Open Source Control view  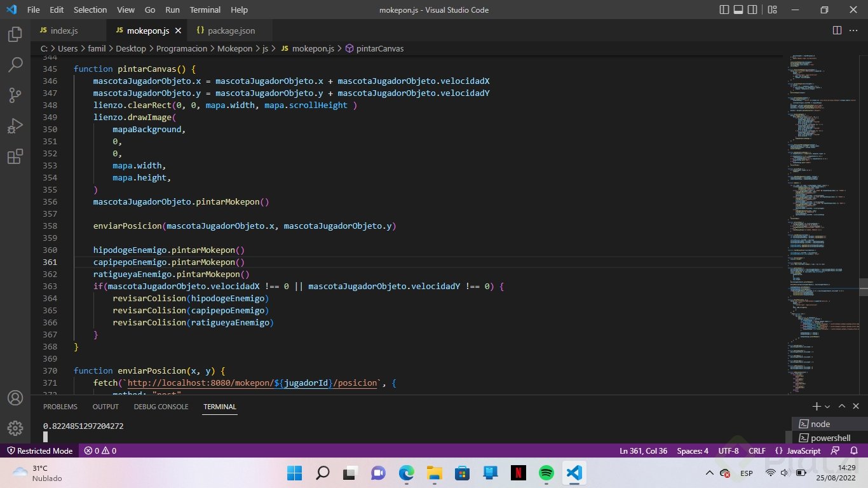point(15,95)
